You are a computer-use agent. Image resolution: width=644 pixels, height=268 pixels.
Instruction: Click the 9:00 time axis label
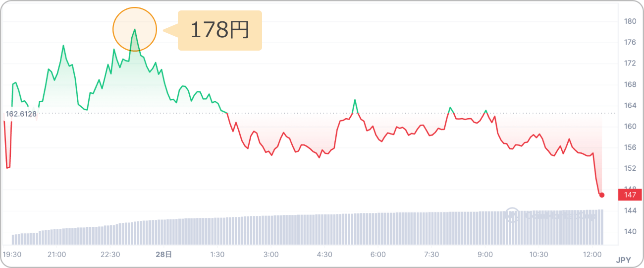(x=485, y=255)
